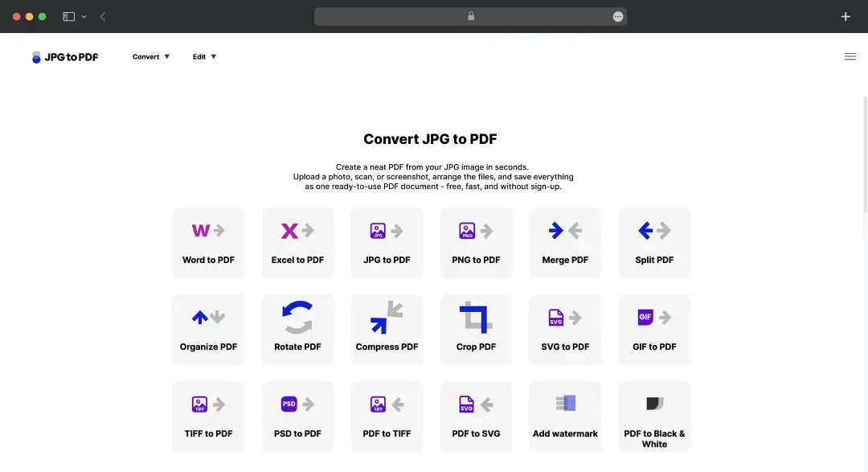Image resolution: width=868 pixels, height=472 pixels.
Task: Select the Rotate PDF circular arrows icon
Action: point(297,317)
